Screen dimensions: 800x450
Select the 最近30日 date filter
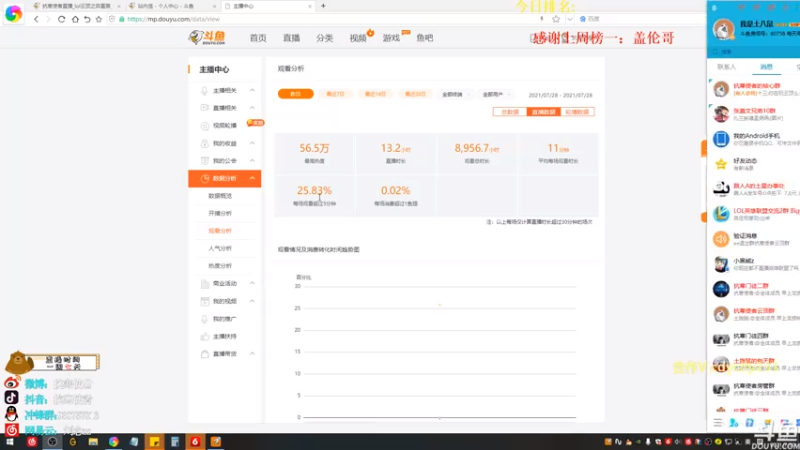(415, 94)
